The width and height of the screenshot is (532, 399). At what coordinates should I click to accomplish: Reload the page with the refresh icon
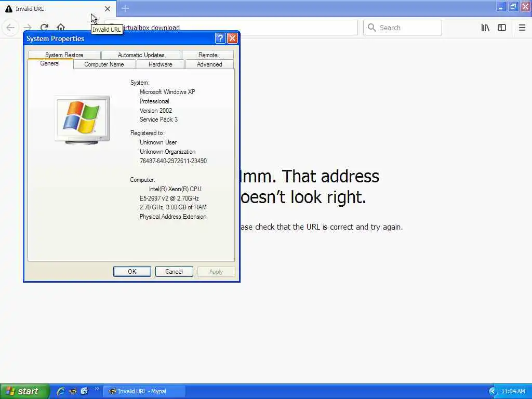point(44,27)
